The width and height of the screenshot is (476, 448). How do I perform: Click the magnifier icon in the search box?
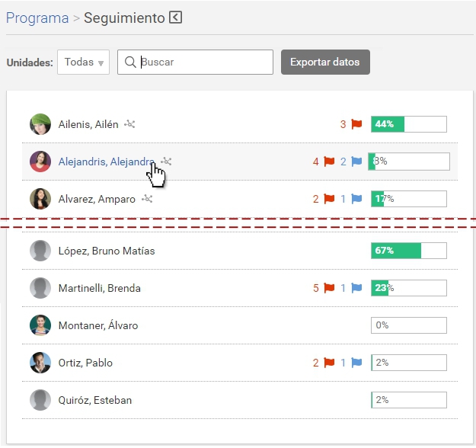coord(130,62)
